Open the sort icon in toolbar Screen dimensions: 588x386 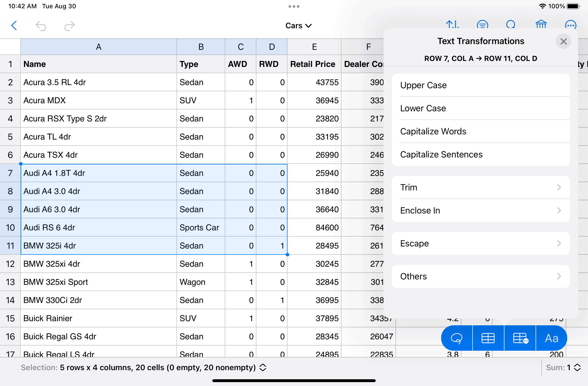point(452,24)
